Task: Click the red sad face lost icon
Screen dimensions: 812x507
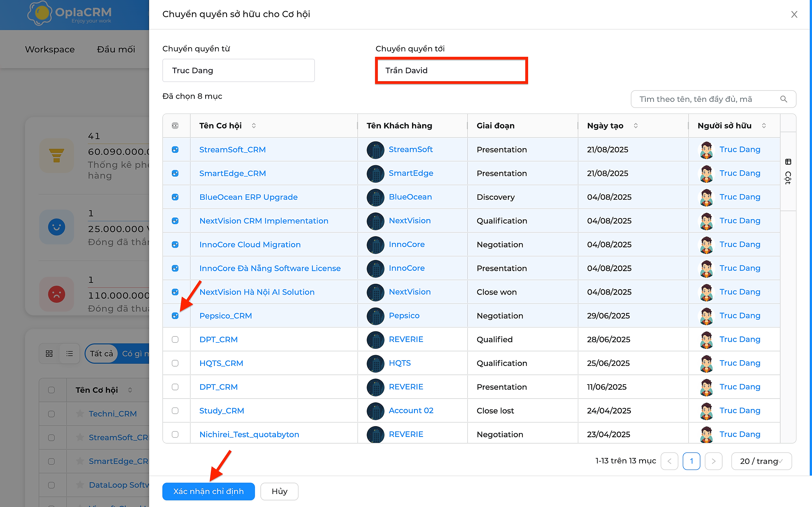Action: tap(56, 294)
